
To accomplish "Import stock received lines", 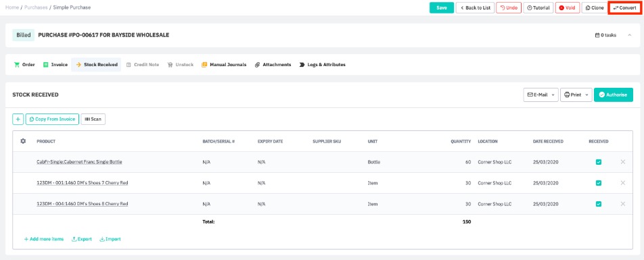I will tap(110, 239).
